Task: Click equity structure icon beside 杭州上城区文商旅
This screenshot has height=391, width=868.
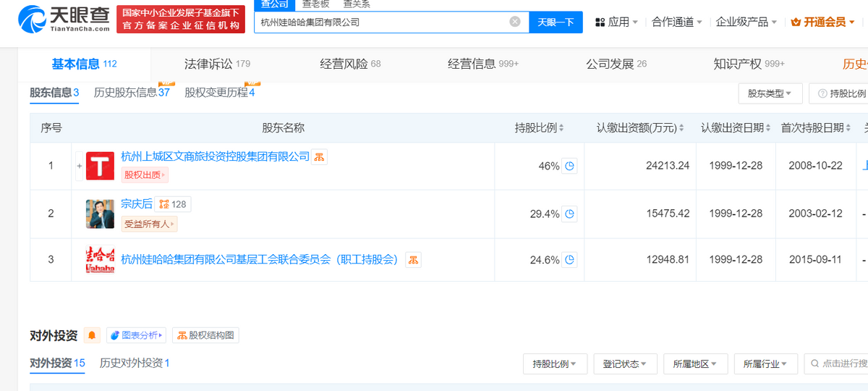Action: coord(319,157)
